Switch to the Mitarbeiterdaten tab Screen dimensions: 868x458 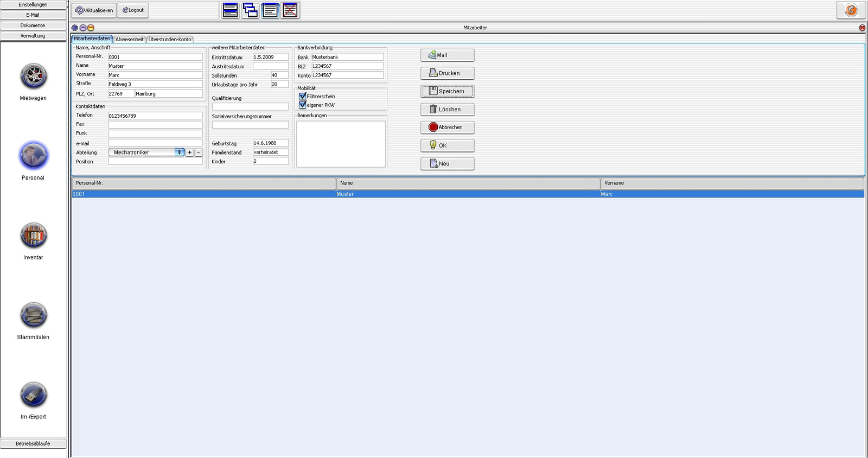92,39
